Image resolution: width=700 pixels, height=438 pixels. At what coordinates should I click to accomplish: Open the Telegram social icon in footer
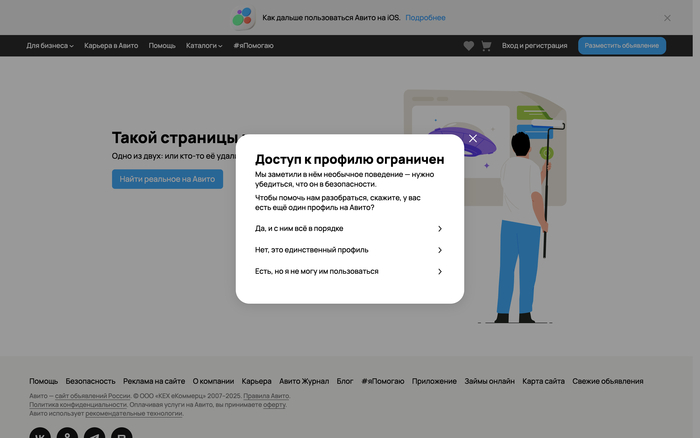(94, 434)
